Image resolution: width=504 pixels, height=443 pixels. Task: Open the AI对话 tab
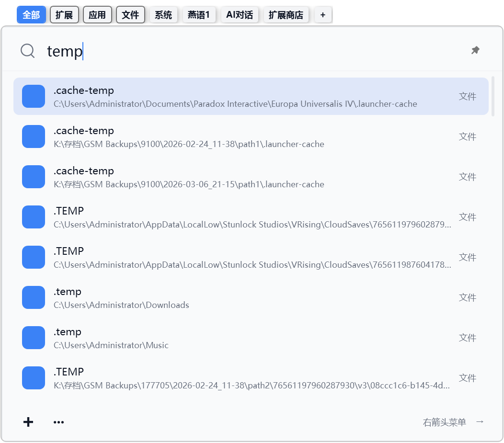click(x=240, y=15)
